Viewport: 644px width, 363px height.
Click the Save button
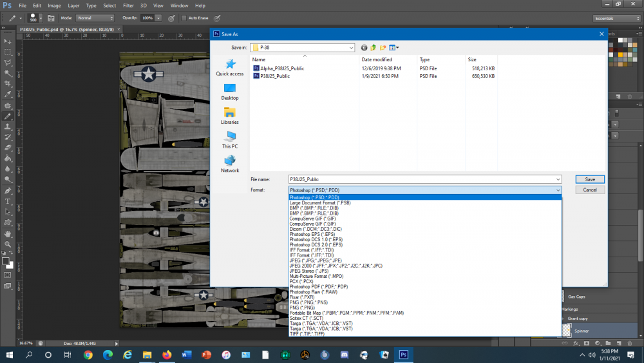589,179
